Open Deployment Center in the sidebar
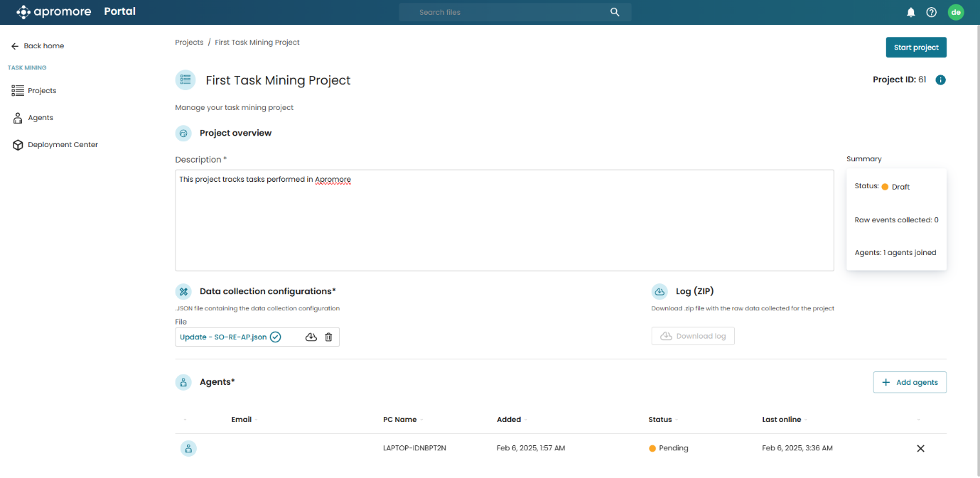This screenshot has width=980, height=478. coord(63,145)
